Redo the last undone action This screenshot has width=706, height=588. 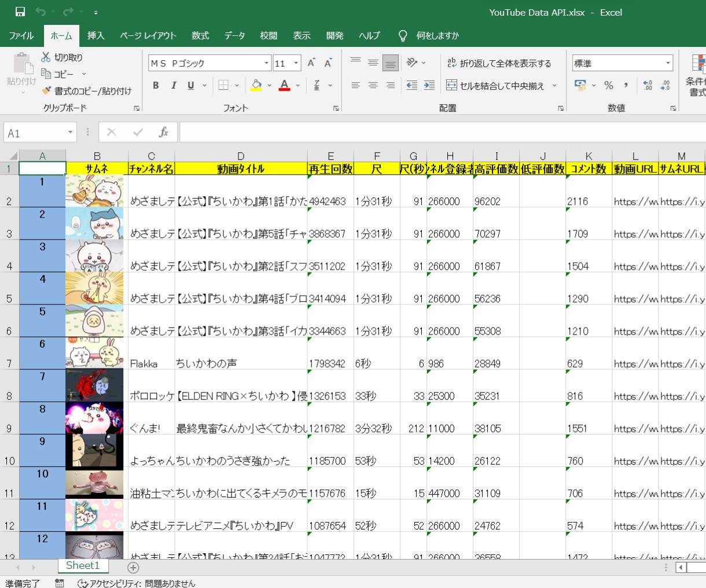[x=68, y=12]
